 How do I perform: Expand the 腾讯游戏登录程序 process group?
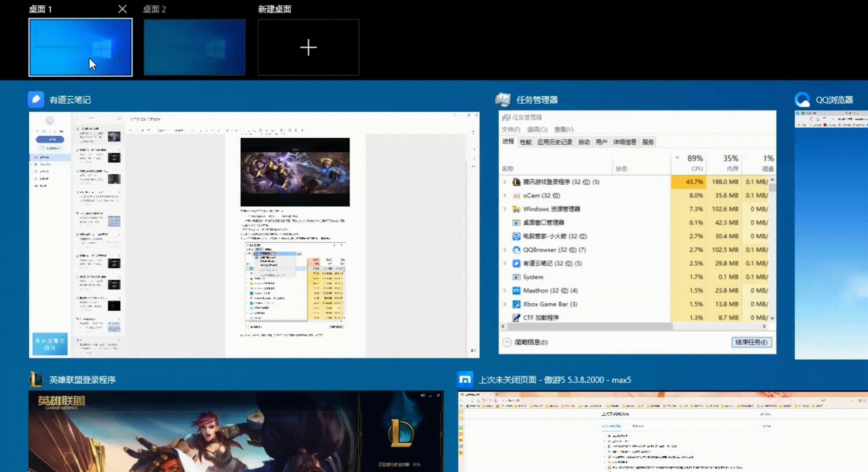click(505, 182)
